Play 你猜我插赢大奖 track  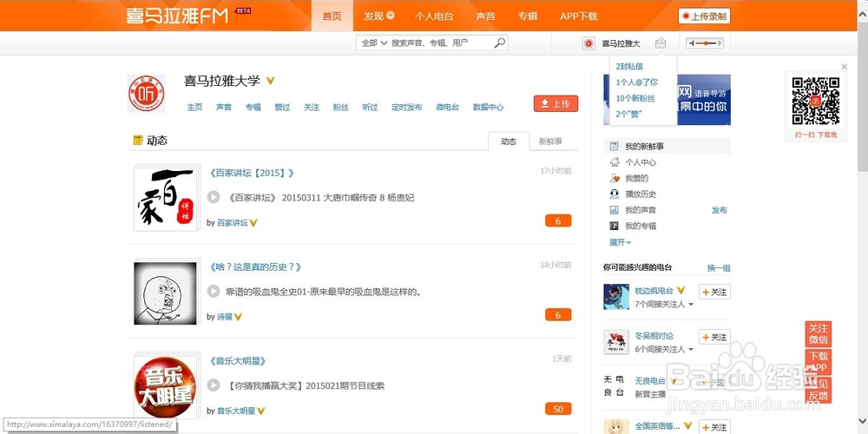click(x=214, y=385)
